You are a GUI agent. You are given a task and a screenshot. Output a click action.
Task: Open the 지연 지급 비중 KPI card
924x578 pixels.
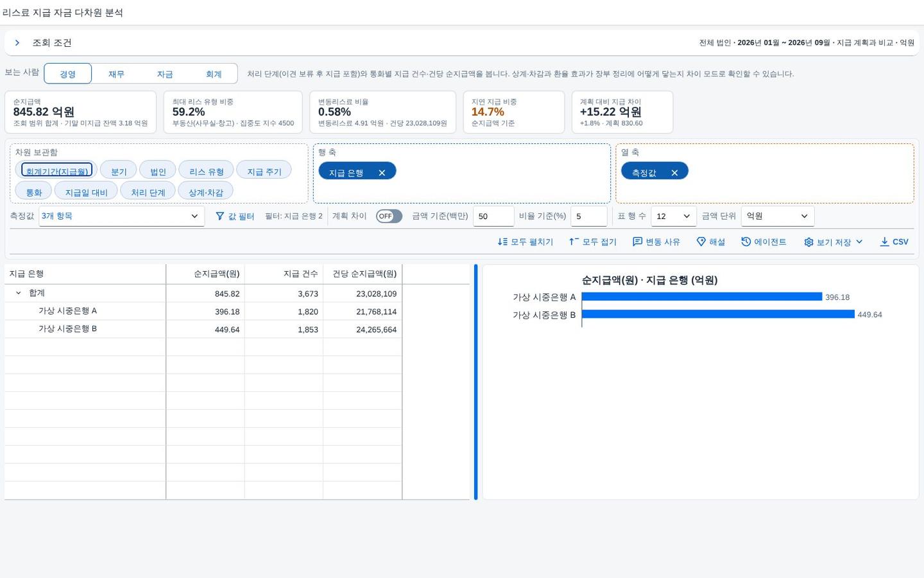click(x=514, y=112)
